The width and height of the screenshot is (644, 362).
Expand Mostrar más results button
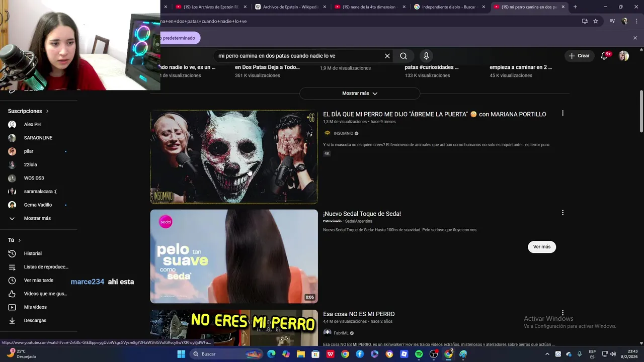coord(360,94)
